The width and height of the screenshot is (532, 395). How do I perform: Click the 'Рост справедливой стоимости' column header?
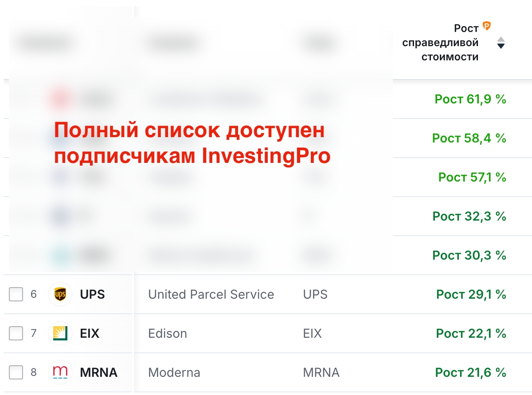[440, 43]
